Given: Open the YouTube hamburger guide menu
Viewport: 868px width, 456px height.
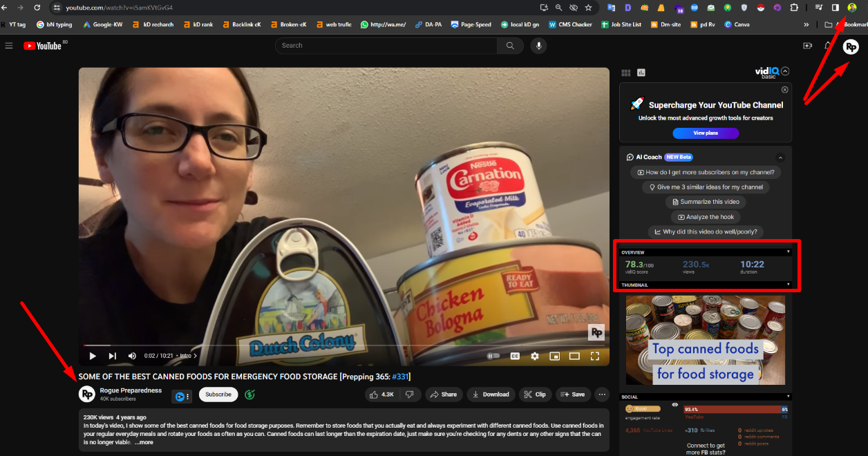Looking at the screenshot, I should [x=9, y=46].
